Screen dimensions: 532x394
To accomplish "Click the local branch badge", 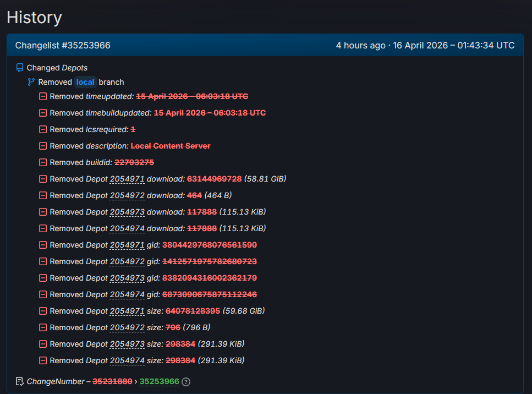I will 85,82.
